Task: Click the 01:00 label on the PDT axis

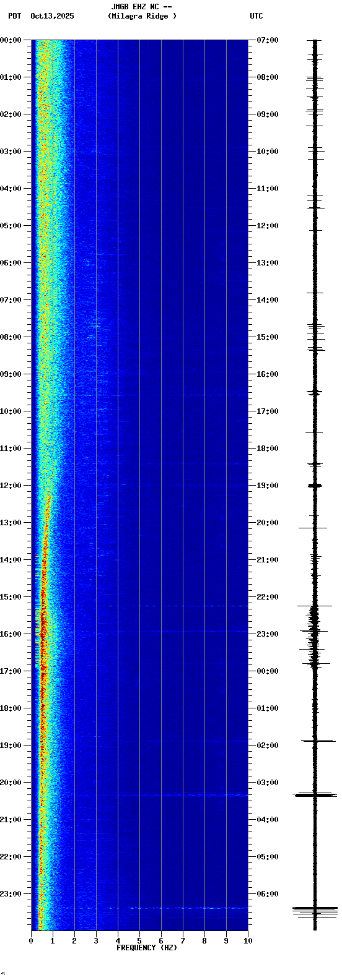Action: click(x=11, y=77)
